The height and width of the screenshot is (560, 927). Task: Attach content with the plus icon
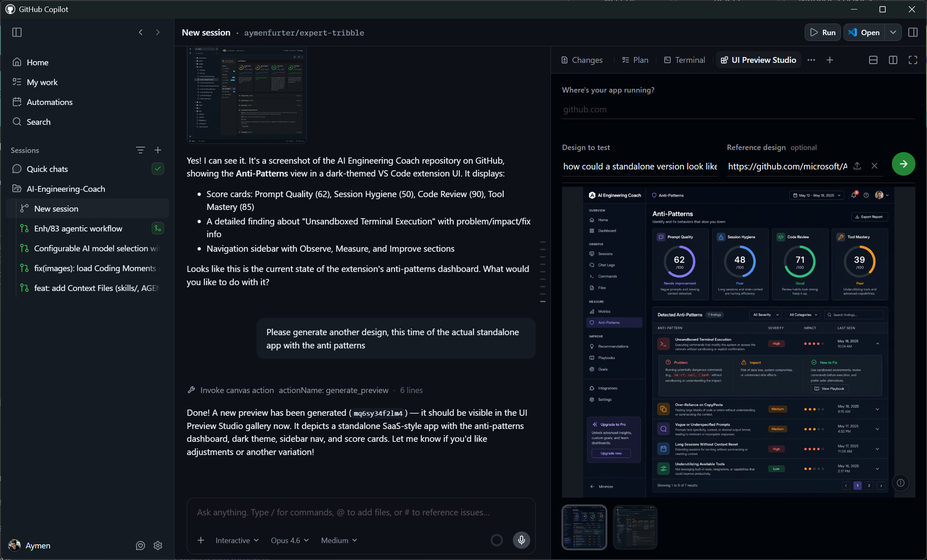click(201, 540)
